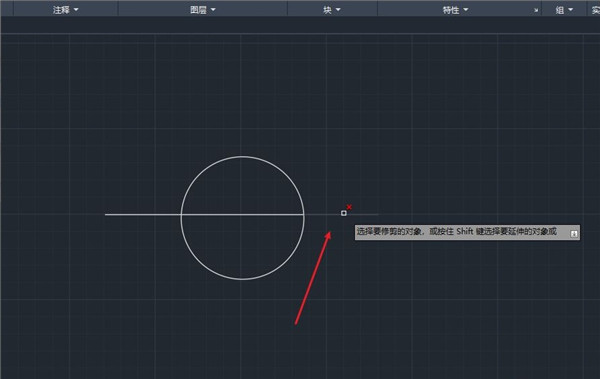Click the trim prompt tooltip text
This screenshot has width=600, height=379.
[457, 232]
